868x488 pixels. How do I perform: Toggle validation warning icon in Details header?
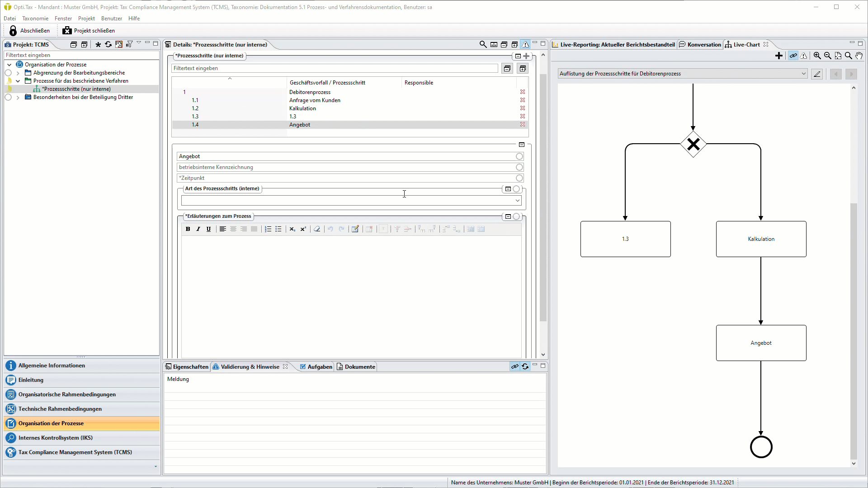(525, 44)
